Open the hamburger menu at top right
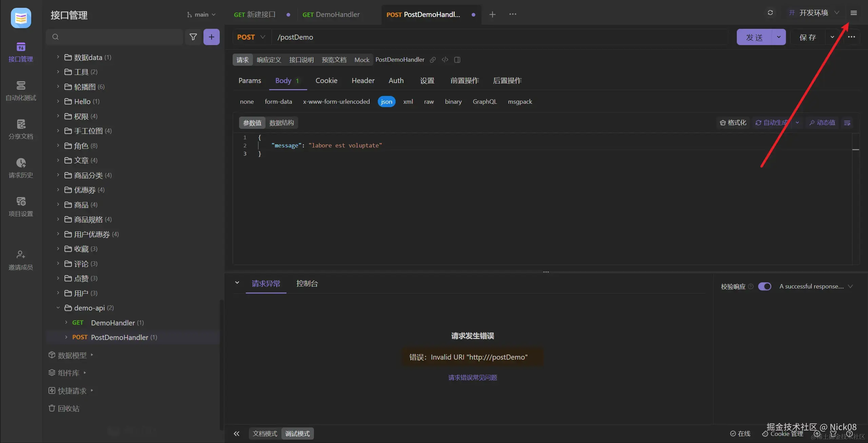868x443 pixels. (x=853, y=13)
